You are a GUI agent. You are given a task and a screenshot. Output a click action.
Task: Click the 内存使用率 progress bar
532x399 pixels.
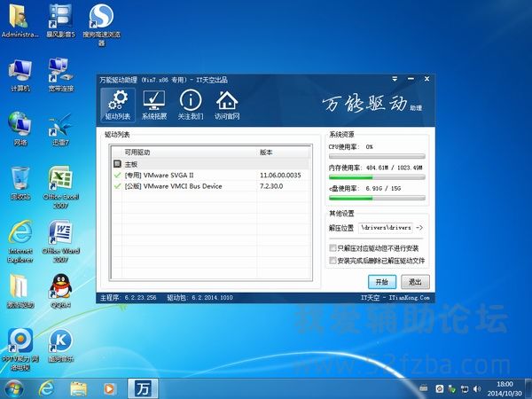tap(377, 177)
